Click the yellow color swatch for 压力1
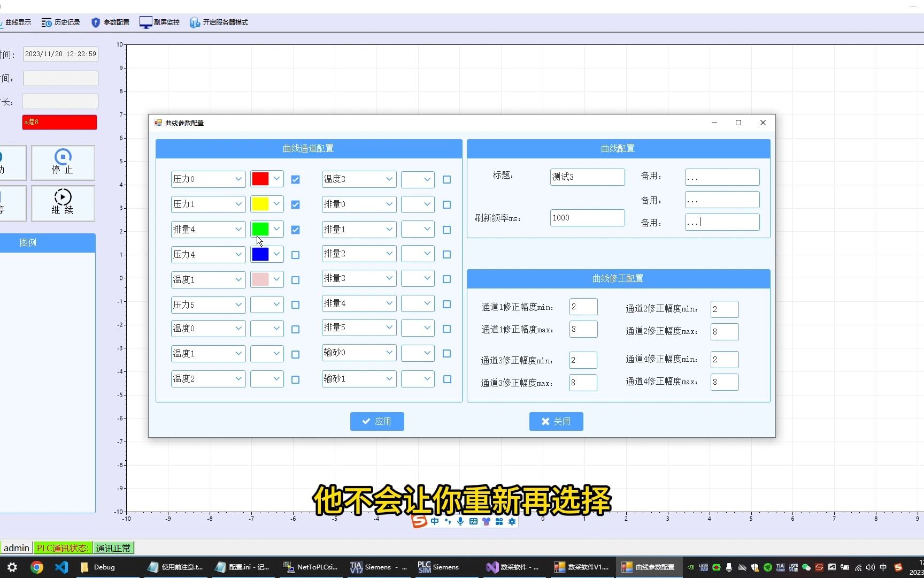The width and height of the screenshot is (924, 578). tap(260, 204)
